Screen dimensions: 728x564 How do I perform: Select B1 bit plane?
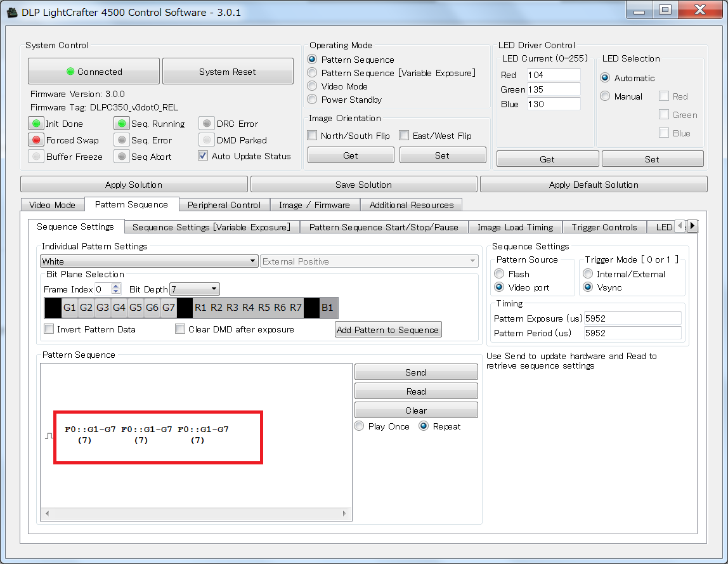point(327,308)
